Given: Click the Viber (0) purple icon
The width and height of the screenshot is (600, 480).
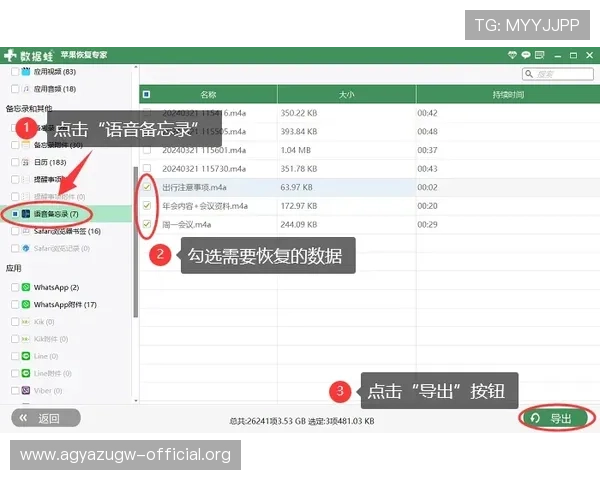Looking at the screenshot, I should pos(26,390).
